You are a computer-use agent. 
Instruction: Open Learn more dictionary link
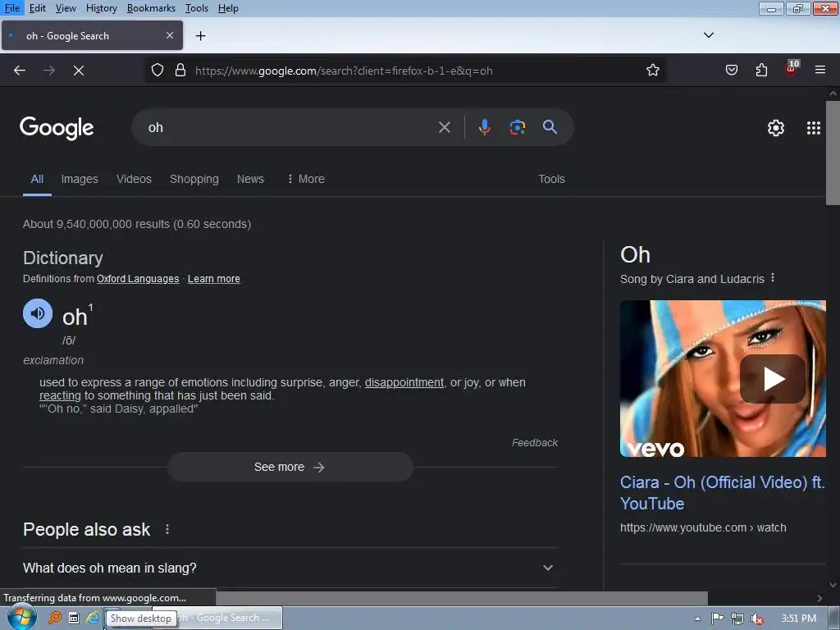(214, 279)
